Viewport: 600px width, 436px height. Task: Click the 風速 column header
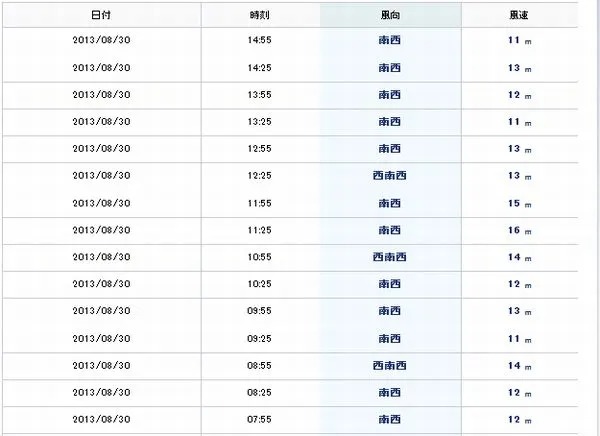(519, 15)
